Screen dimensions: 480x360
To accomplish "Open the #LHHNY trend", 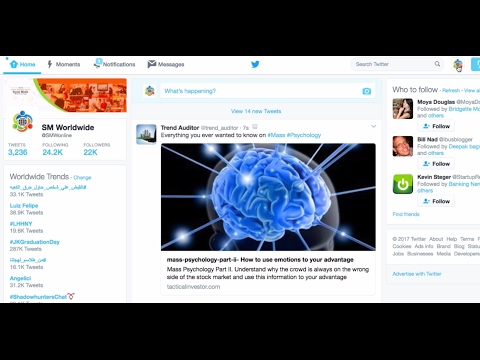I will [21, 224].
